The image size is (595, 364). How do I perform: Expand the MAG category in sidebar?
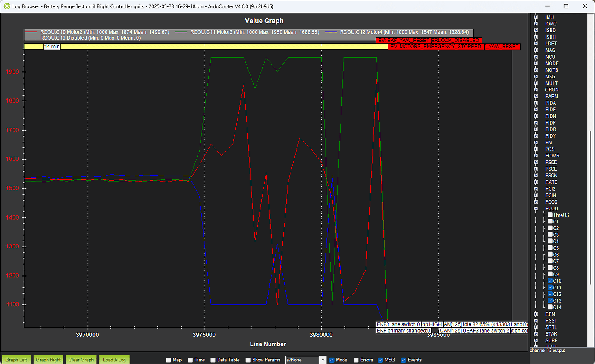(x=535, y=50)
